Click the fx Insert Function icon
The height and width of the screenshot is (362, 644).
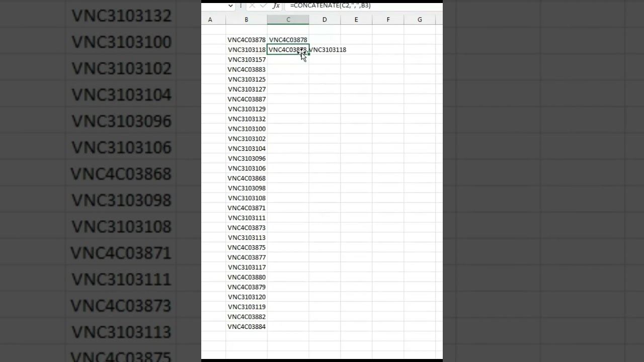pos(276,6)
